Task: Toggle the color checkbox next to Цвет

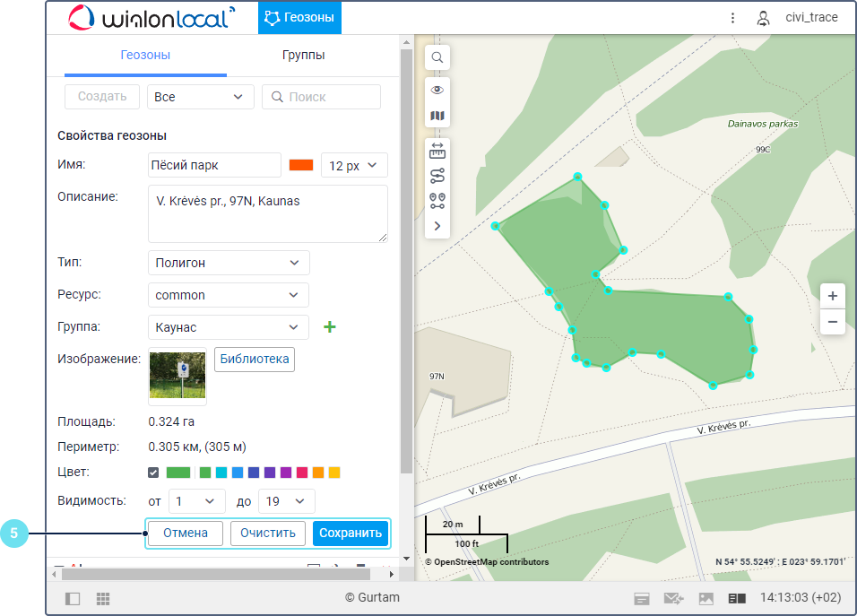Action: pos(153,473)
